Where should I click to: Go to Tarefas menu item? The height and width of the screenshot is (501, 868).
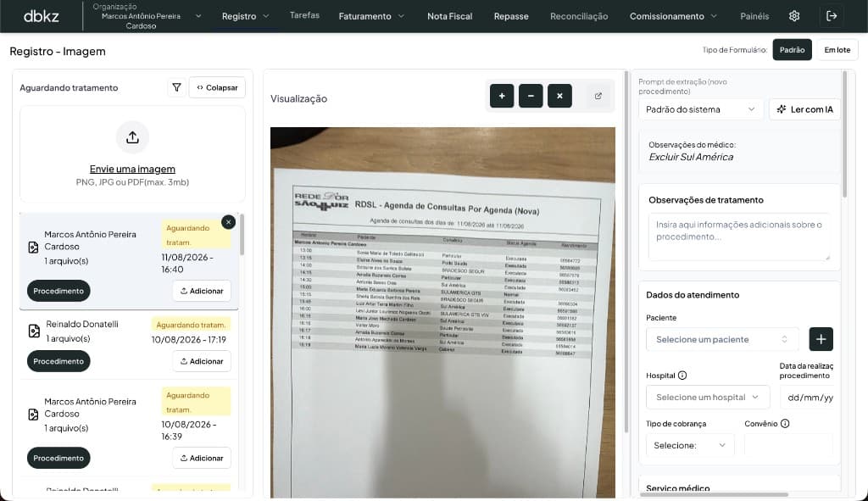point(304,15)
